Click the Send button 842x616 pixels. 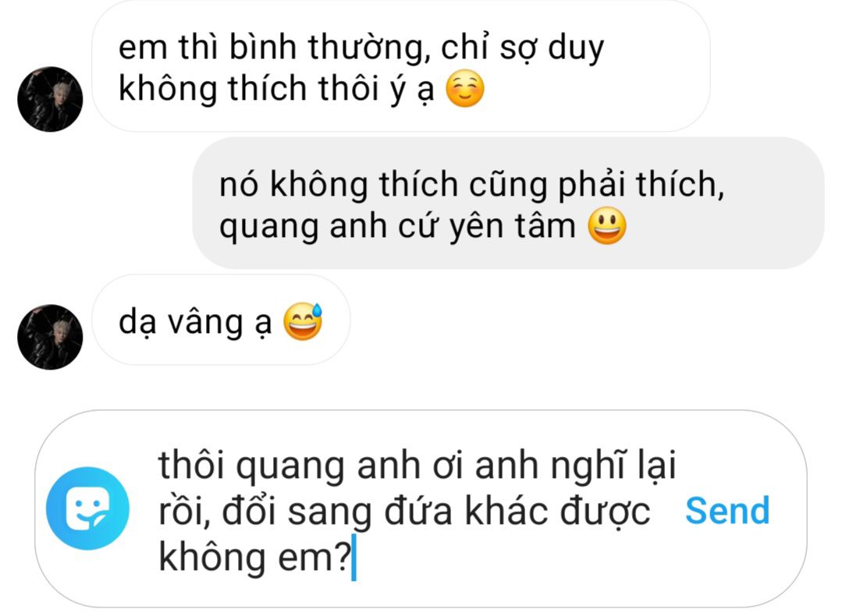[x=727, y=510]
